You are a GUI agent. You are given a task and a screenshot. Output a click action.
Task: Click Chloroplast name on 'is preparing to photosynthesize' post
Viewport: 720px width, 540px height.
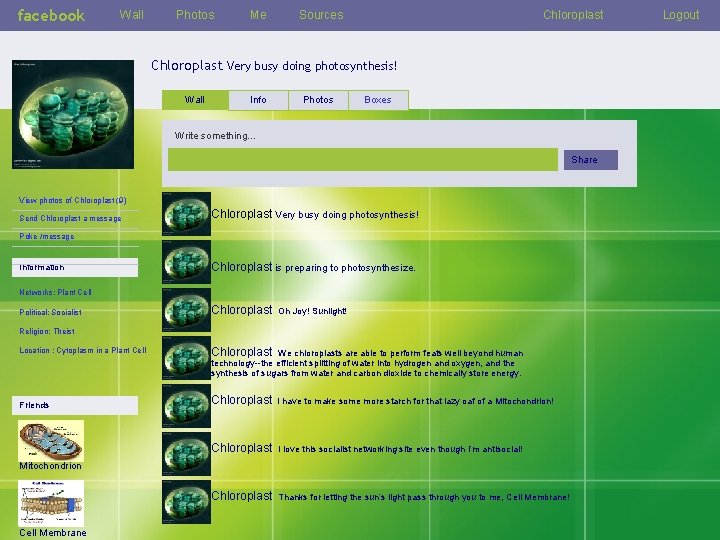pyautogui.click(x=242, y=267)
